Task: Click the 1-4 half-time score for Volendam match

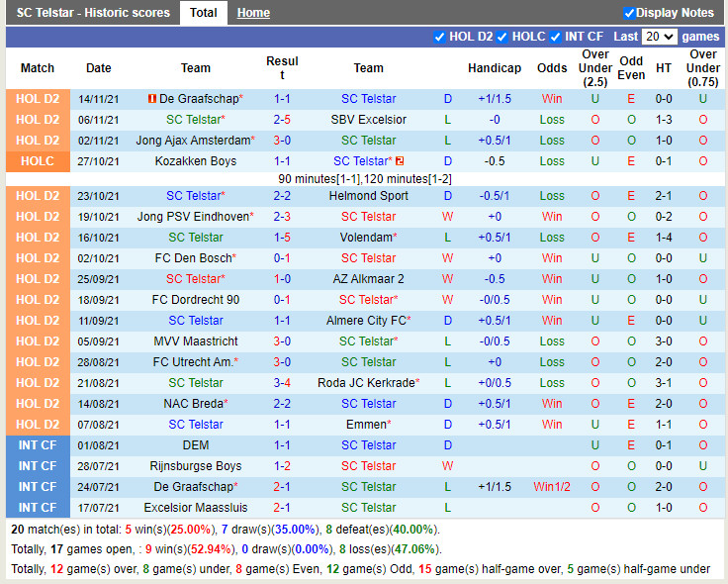Action: click(x=664, y=238)
